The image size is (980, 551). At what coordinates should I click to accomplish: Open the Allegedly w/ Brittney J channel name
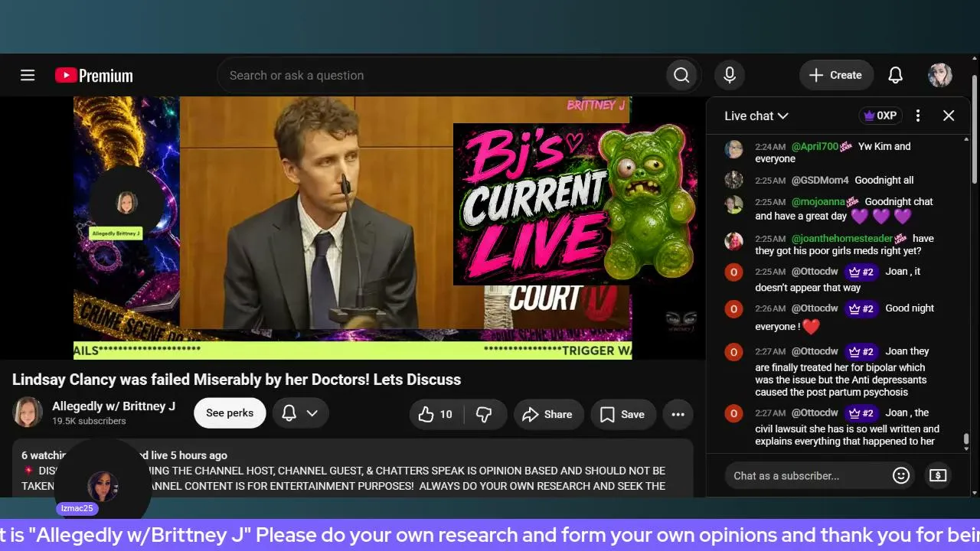(113, 406)
